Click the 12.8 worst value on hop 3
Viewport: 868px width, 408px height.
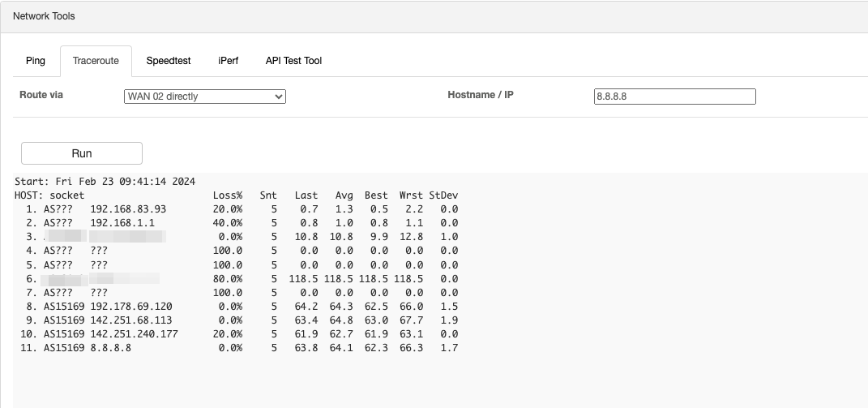click(411, 238)
